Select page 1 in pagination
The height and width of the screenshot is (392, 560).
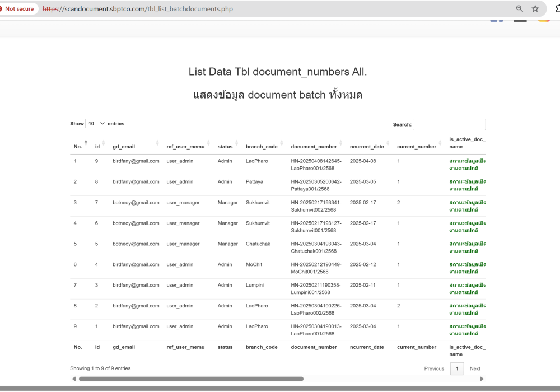tap(457, 368)
